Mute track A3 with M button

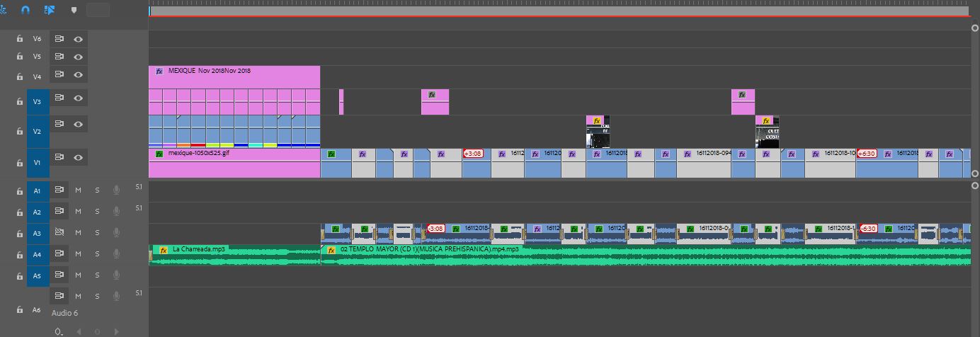tap(79, 232)
